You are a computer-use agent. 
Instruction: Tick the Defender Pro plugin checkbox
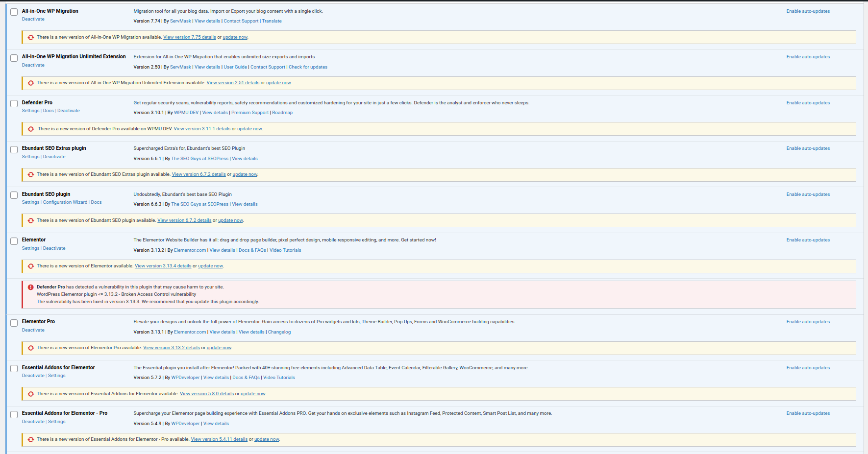tap(14, 103)
